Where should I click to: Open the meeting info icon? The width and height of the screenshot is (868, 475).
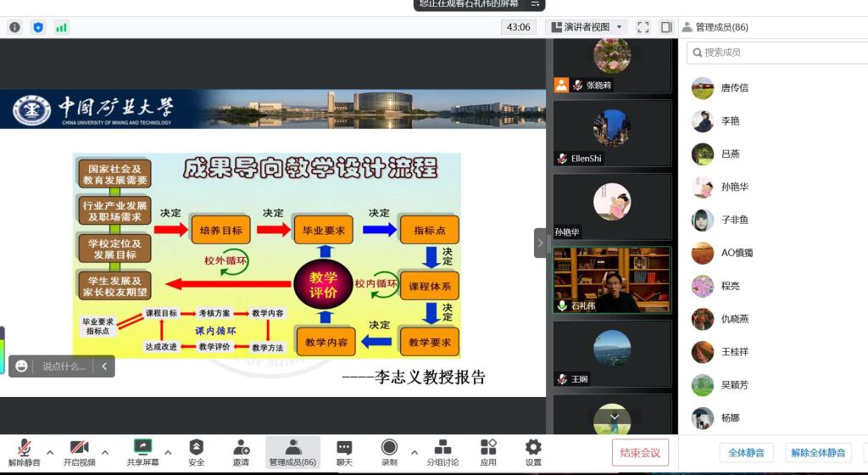point(14,27)
